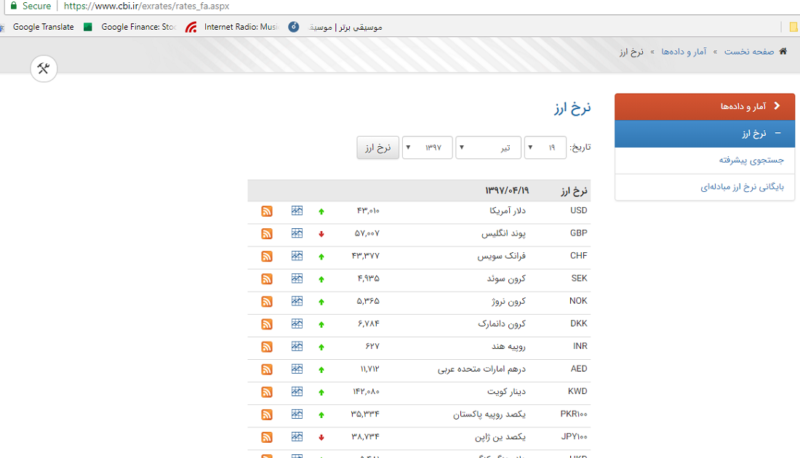Click the نرخ ارز page heading

[572, 108]
